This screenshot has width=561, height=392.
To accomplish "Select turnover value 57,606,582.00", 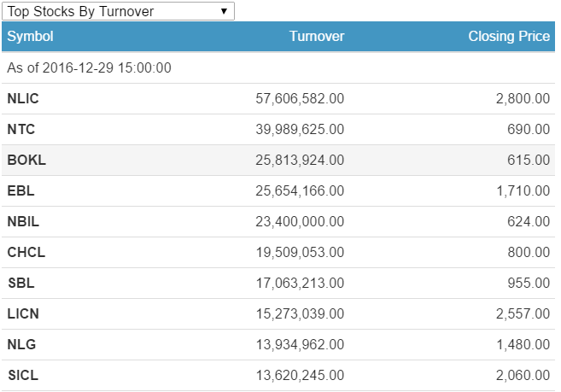I will tap(300, 98).
